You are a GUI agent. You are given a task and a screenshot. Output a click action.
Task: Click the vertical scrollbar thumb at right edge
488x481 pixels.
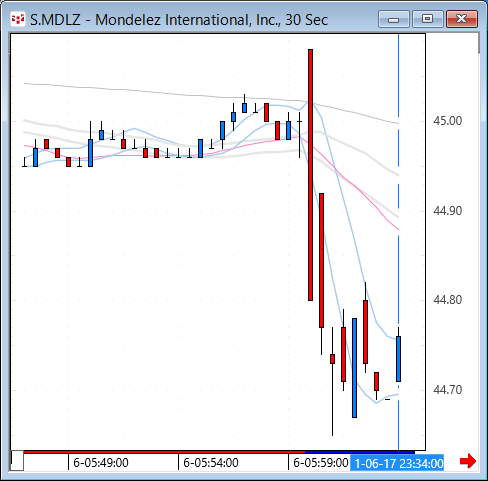tap(479, 43)
